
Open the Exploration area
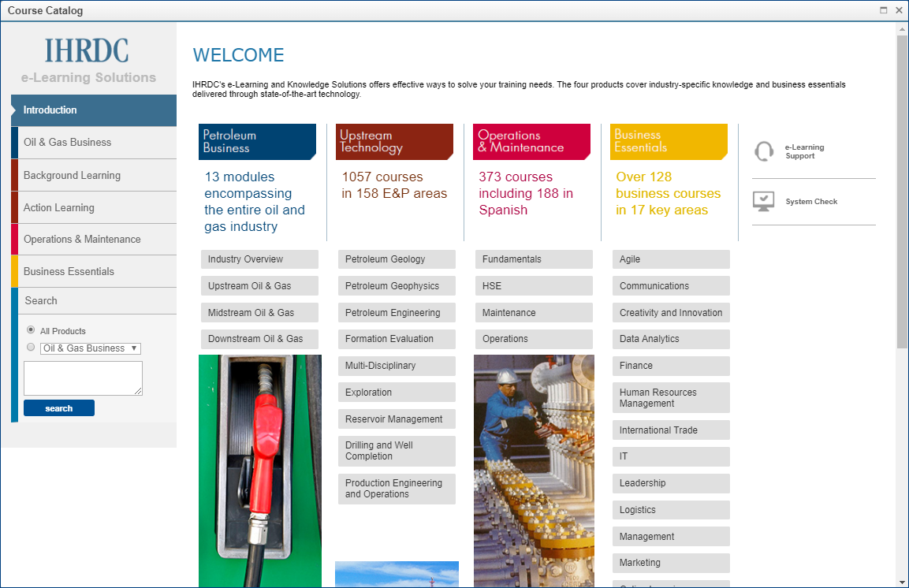coord(397,393)
